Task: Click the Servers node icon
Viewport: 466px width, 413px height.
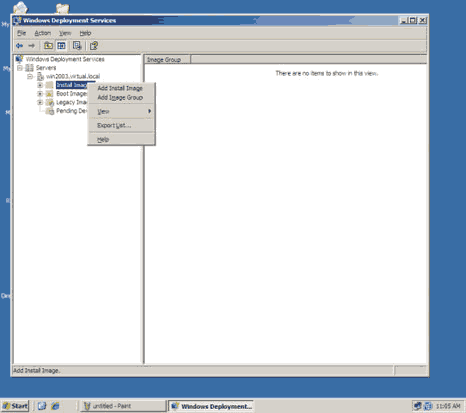Action: (30, 68)
